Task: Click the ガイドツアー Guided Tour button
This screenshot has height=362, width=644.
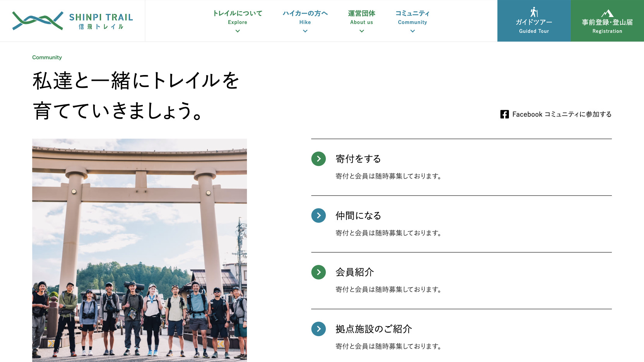Action: click(x=534, y=21)
